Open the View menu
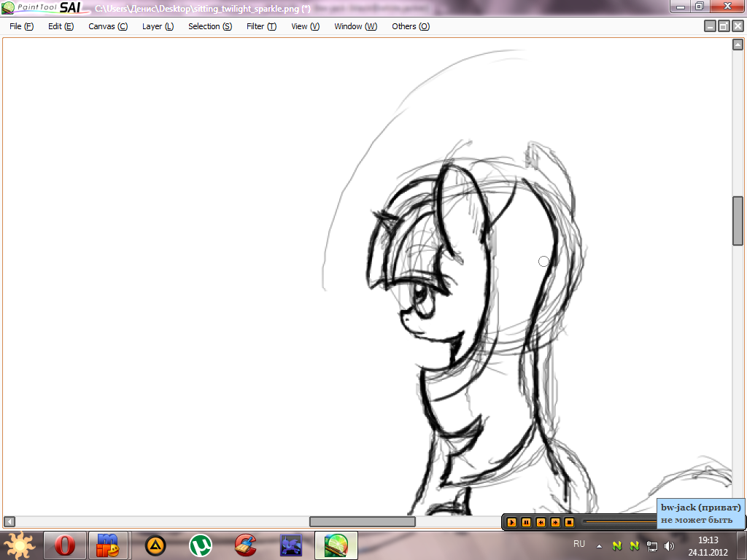The width and height of the screenshot is (747, 560). point(306,26)
